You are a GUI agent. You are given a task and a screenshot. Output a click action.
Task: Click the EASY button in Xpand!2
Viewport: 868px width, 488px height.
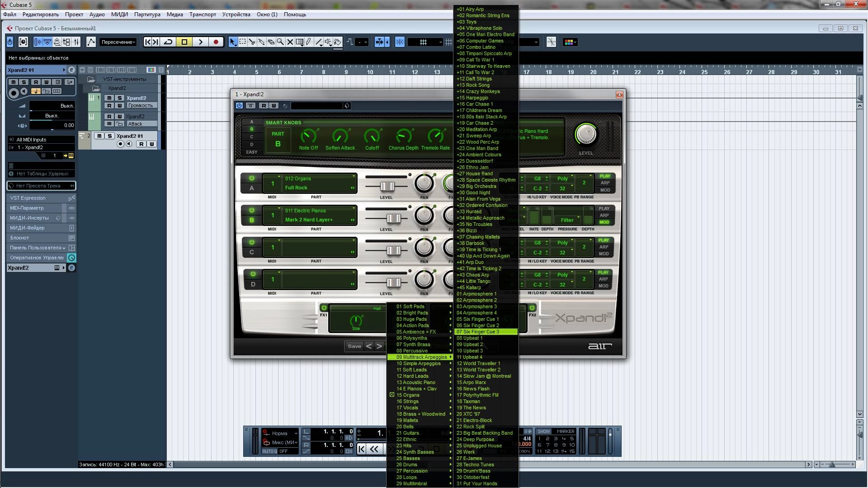pyautogui.click(x=252, y=152)
